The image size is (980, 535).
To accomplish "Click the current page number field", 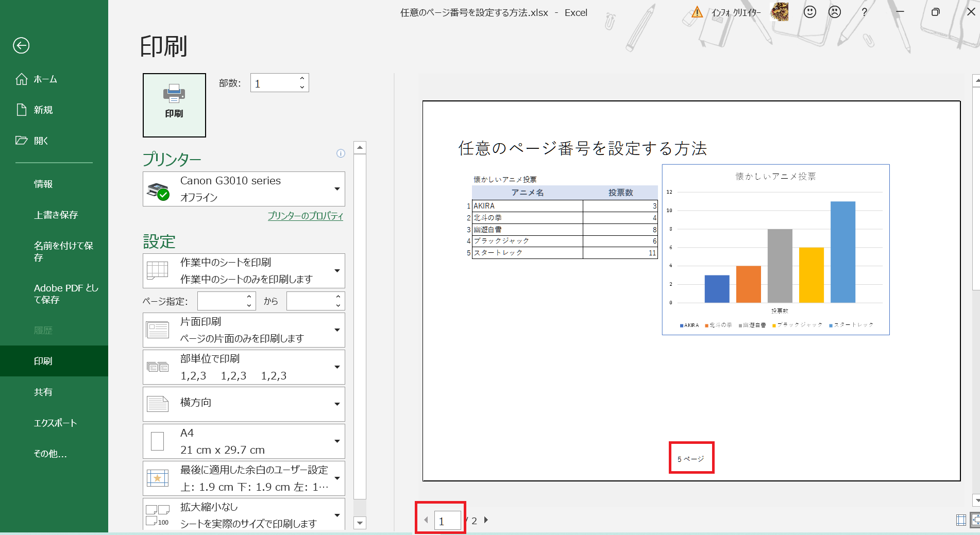I will 447,521.
